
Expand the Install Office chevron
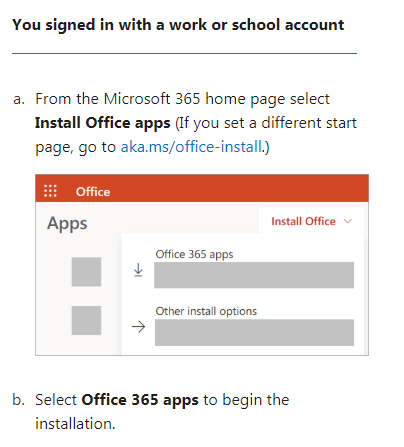tap(348, 221)
